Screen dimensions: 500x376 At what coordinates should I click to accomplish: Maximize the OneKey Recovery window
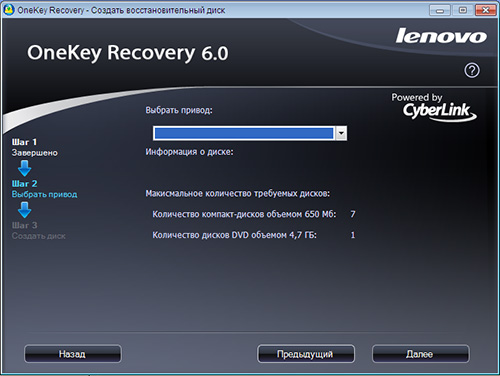463,10
